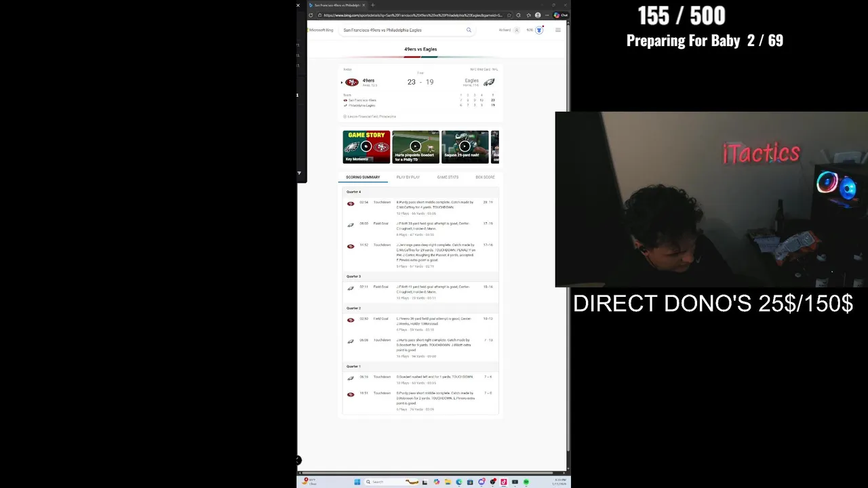Click the Microsoft Bing logo
The height and width of the screenshot is (488, 868).
tap(321, 30)
